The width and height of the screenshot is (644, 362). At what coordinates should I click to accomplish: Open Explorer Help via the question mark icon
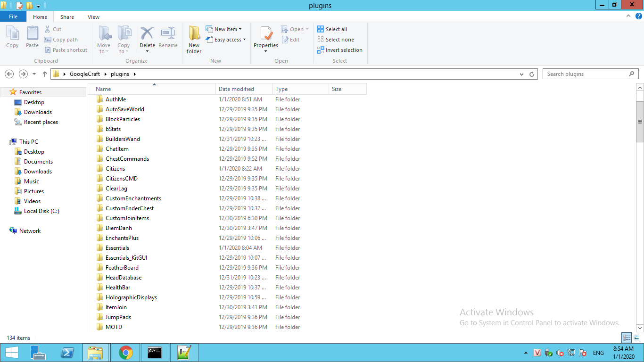tap(639, 16)
